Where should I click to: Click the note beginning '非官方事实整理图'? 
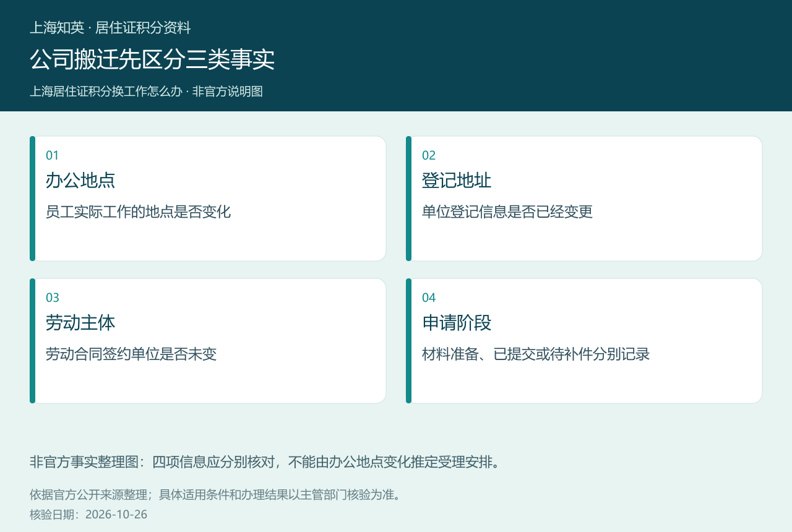(x=265, y=462)
